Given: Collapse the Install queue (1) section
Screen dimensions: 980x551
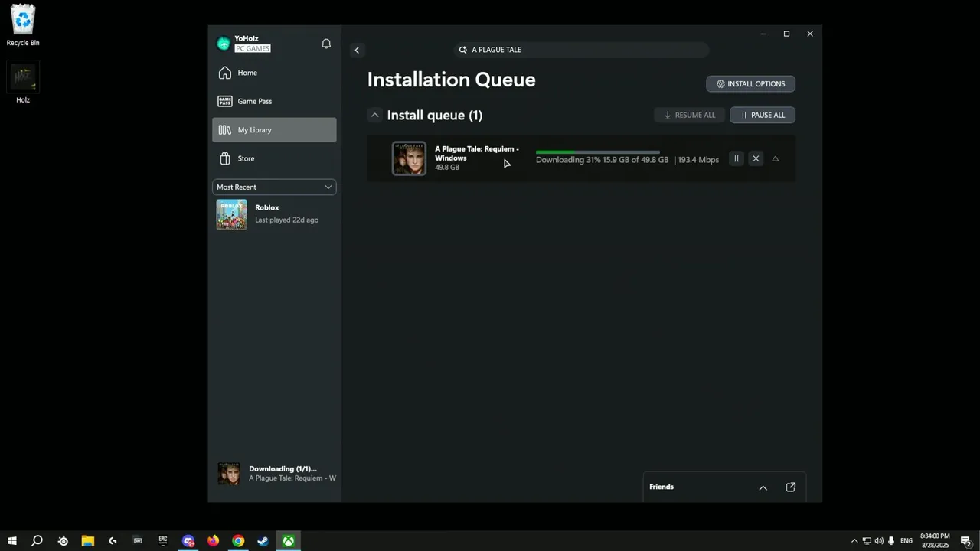Looking at the screenshot, I should point(374,115).
